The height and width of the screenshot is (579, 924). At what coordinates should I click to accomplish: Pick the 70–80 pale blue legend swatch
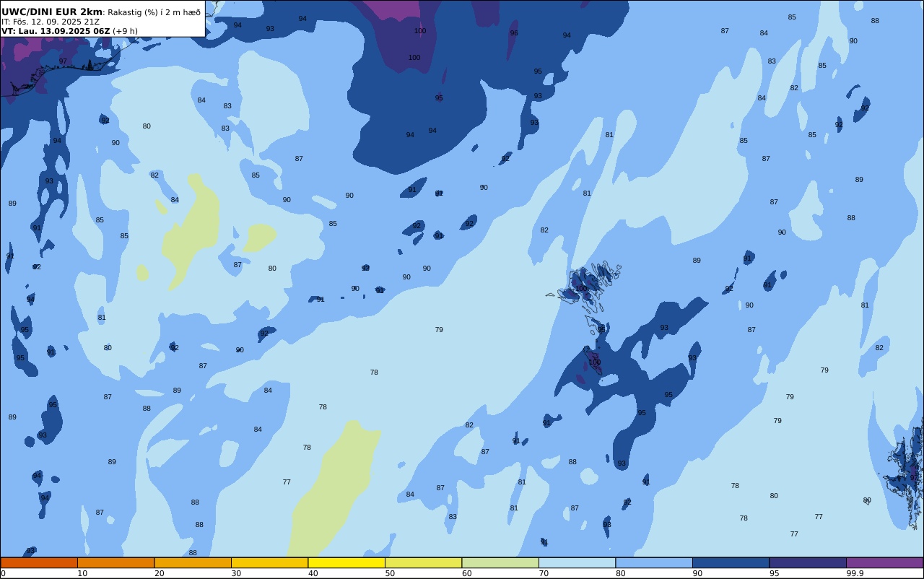coord(577,562)
